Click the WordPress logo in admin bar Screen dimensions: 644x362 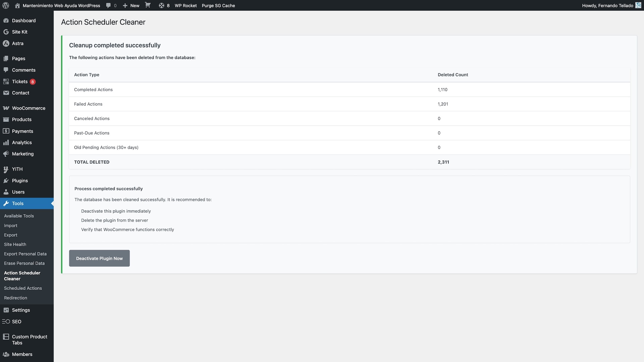pos(6,5)
